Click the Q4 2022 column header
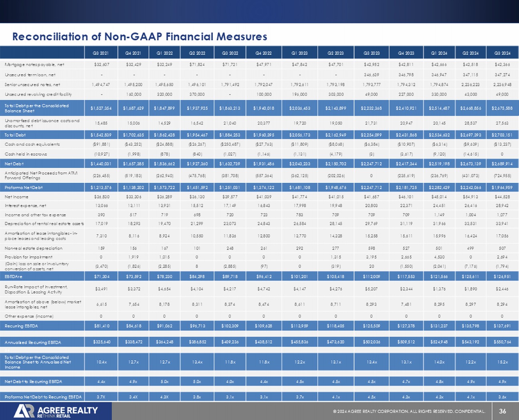Viewport: 519px width, 420px height. click(263, 53)
